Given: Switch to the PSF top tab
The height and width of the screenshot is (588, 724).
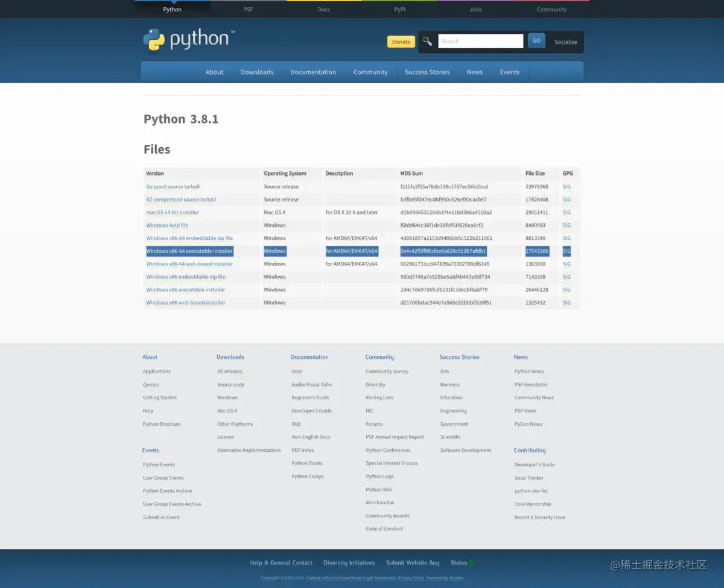Looking at the screenshot, I should coord(248,10).
